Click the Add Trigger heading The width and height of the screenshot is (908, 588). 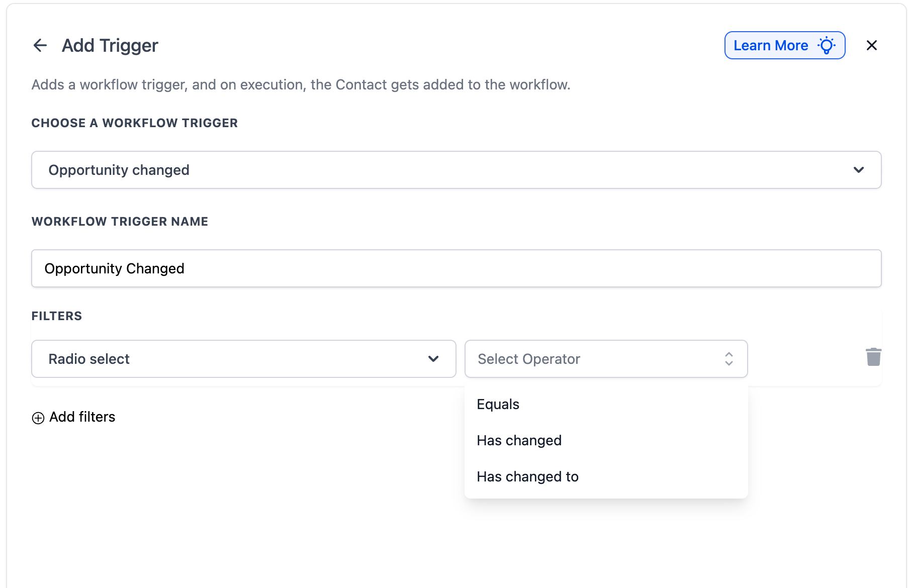click(110, 46)
